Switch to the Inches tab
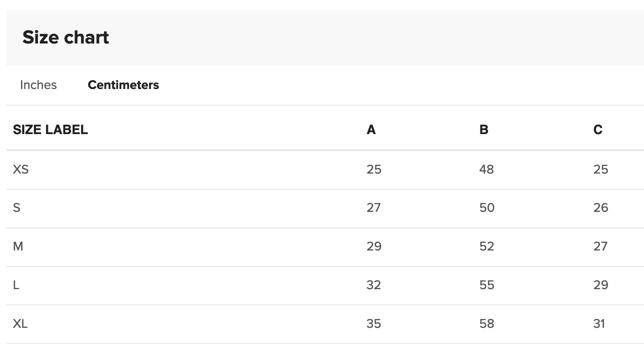This screenshot has height=356, width=644. (38, 85)
